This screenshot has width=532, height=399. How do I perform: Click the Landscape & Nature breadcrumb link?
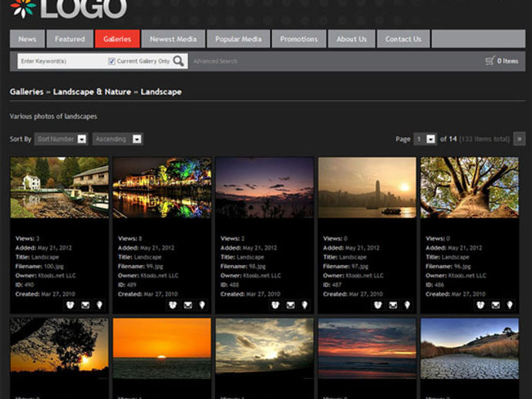(92, 92)
